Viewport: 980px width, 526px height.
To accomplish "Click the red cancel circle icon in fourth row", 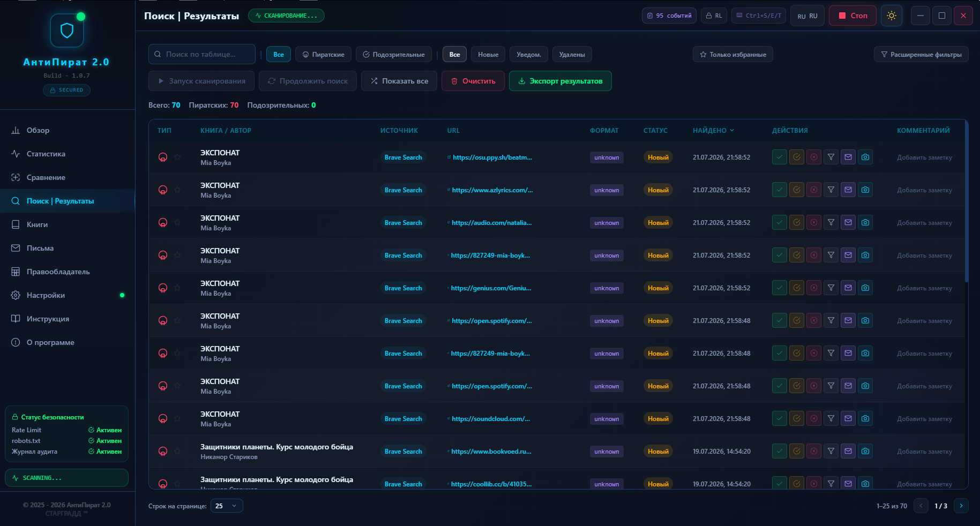I will 814,255.
